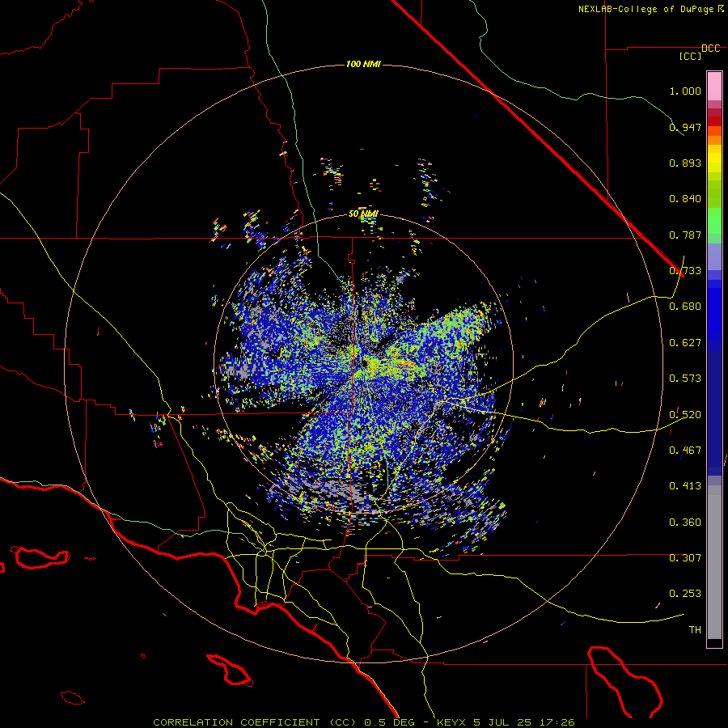Screen dimensions: 728x728
Task: Click the Correlation Coefficient caption at the bottom
Action: [x=364, y=722]
